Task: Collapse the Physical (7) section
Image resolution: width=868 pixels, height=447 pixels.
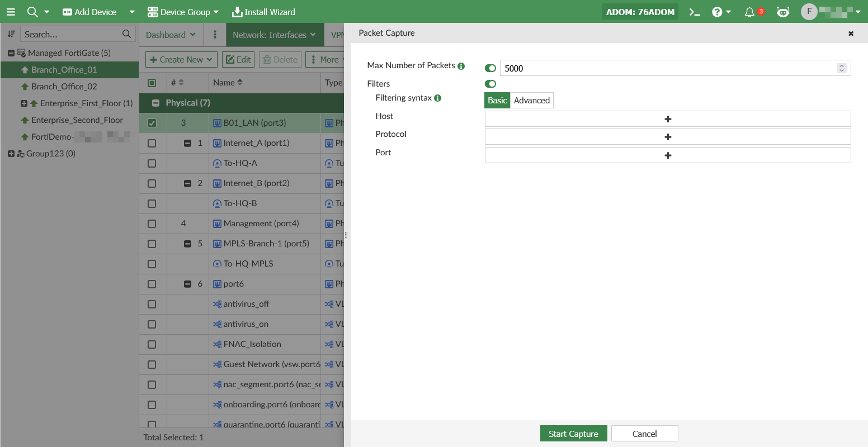Action: (x=156, y=103)
